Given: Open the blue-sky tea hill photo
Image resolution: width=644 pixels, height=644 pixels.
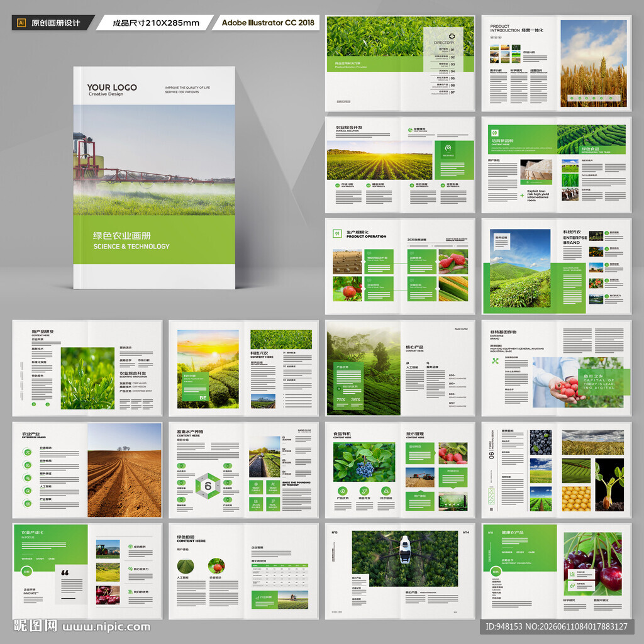Looking at the screenshot, I should (x=520, y=268).
